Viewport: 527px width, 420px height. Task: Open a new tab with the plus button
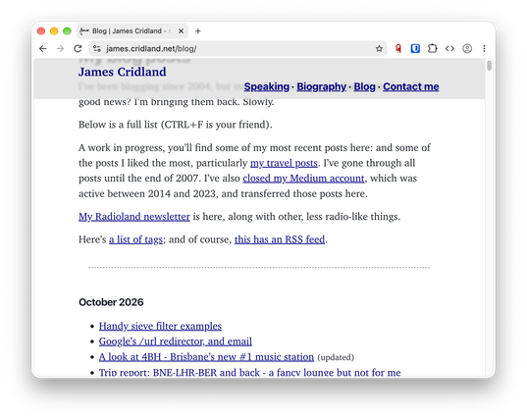click(x=198, y=31)
